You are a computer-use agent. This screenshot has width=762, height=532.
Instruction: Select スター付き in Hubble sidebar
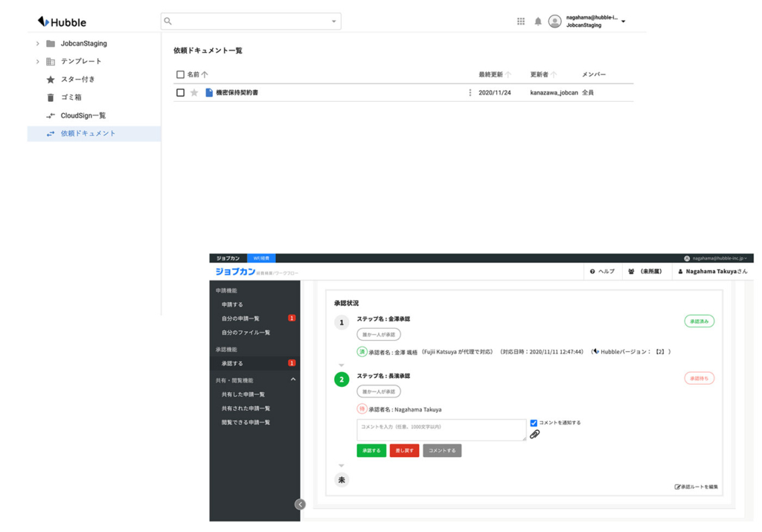click(77, 80)
